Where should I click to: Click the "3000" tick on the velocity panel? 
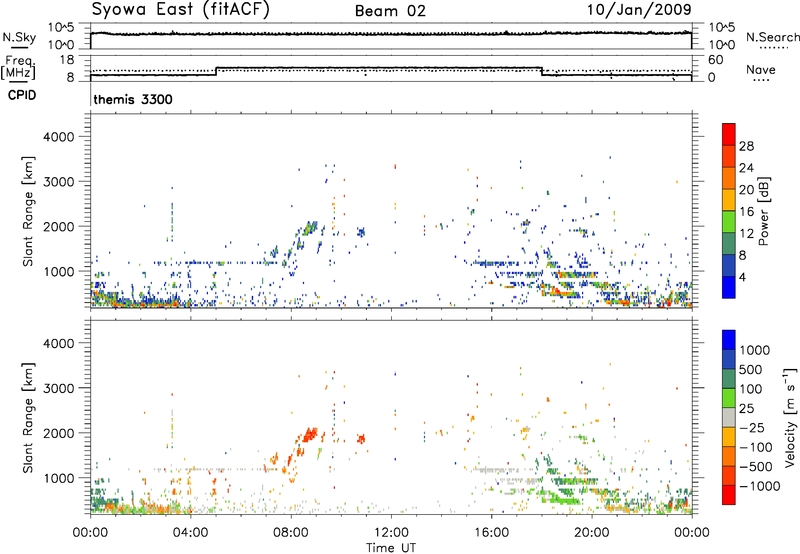pos(59,388)
